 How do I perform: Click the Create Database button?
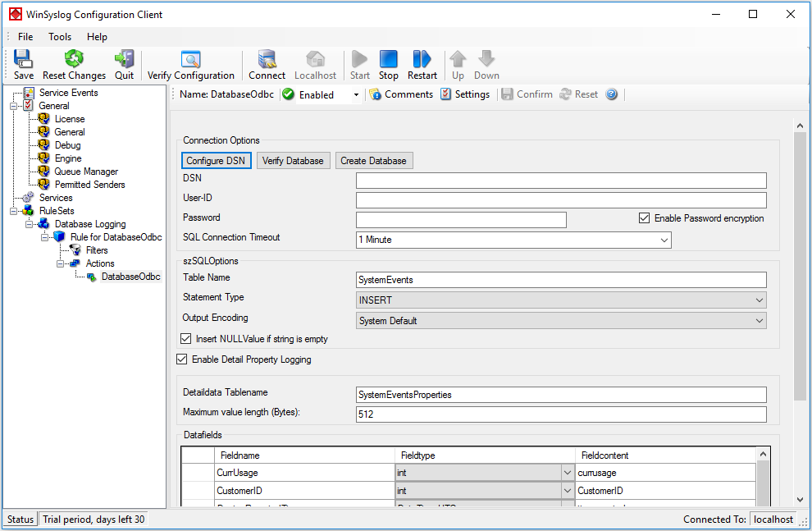click(x=373, y=161)
